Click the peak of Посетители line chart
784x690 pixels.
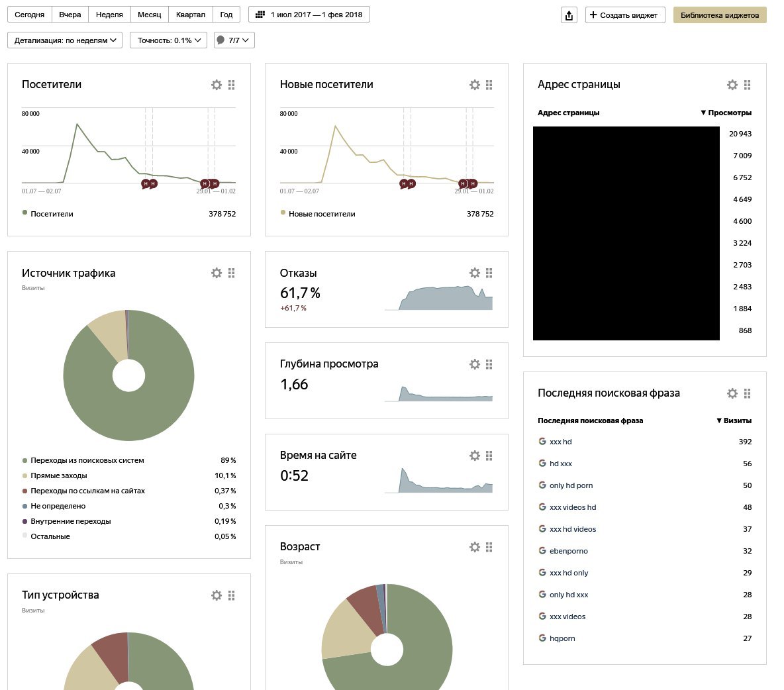click(x=77, y=124)
